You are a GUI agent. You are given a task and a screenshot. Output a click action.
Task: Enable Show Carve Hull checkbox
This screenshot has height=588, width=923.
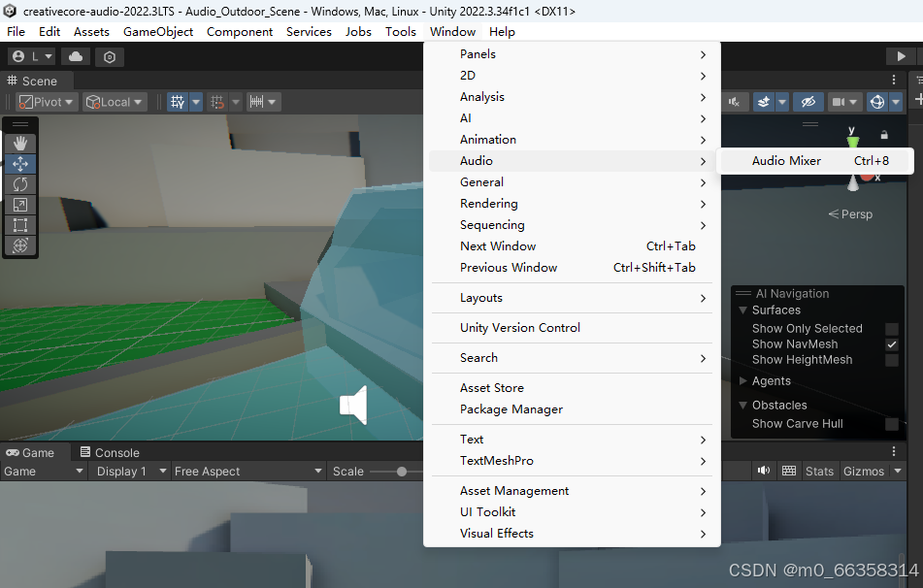click(x=892, y=424)
